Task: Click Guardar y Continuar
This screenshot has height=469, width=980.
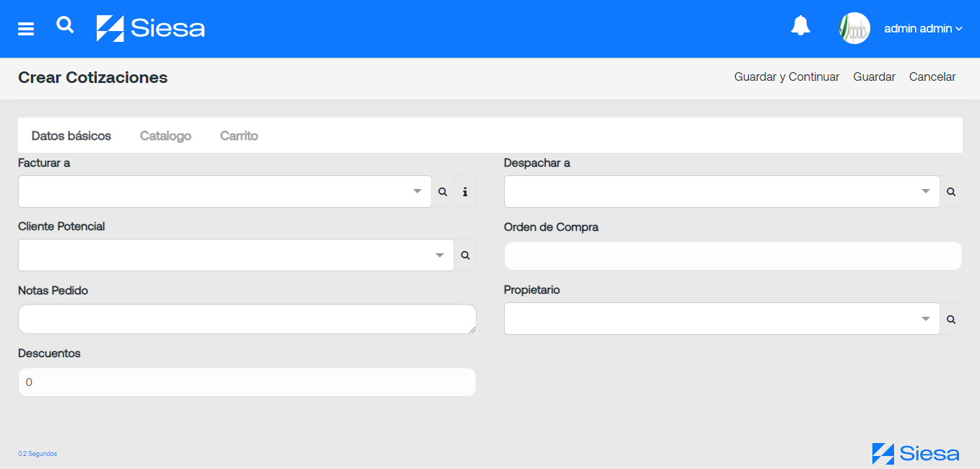Action: point(786,76)
